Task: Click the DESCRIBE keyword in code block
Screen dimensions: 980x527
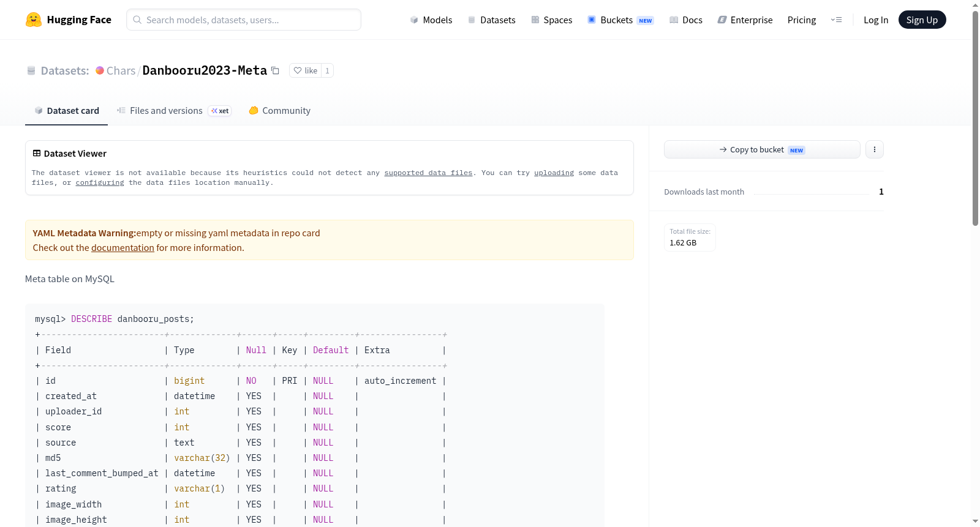Action: pos(91,319)
